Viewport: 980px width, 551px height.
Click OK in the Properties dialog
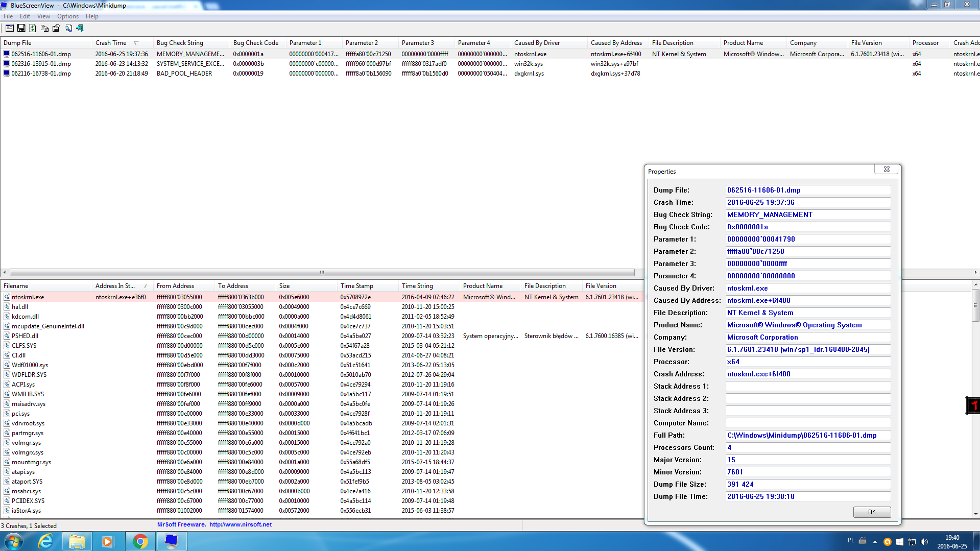pyautogui.click(x=872, y=512)
